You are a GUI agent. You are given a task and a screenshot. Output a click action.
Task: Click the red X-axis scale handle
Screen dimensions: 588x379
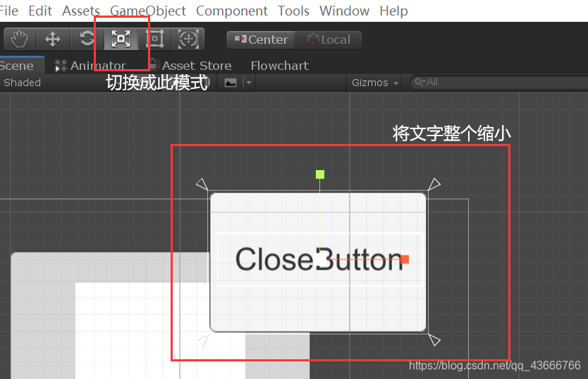pos(405,259)
